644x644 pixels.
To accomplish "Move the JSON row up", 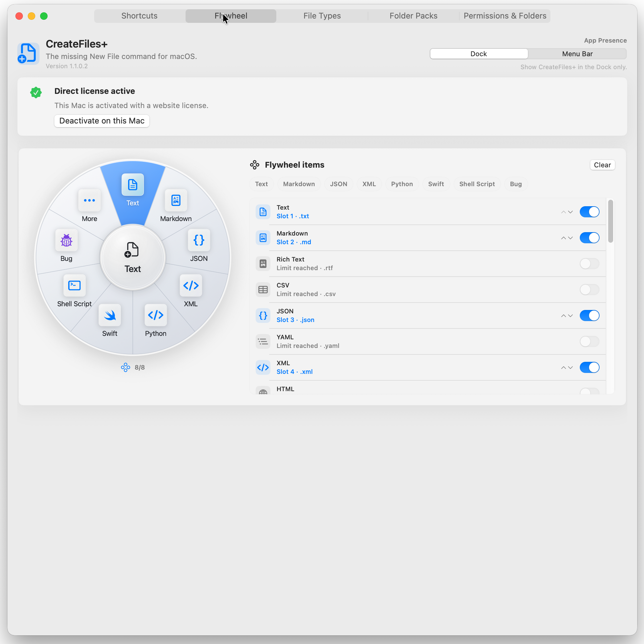I will point(563,316).
